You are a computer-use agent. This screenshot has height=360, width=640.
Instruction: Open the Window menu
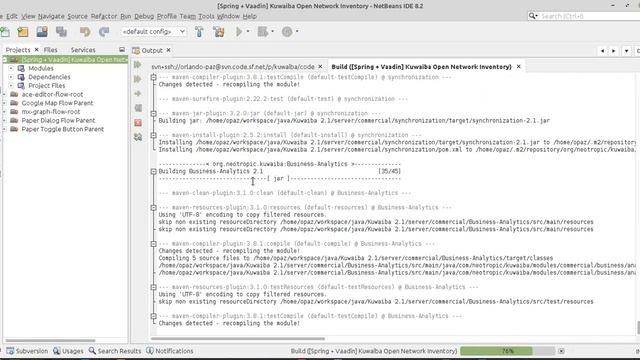pyautogui.click(x=228, y=16)
